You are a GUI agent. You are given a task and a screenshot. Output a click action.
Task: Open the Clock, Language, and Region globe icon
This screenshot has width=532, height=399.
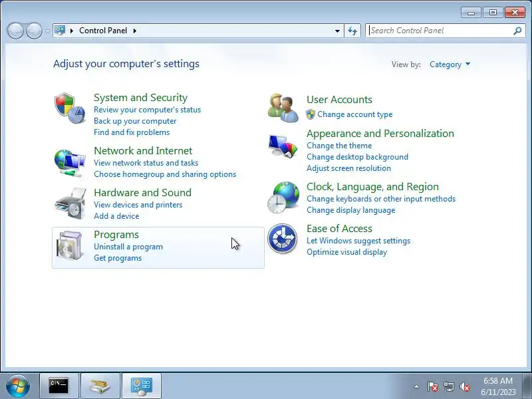(x=283, y=198)
